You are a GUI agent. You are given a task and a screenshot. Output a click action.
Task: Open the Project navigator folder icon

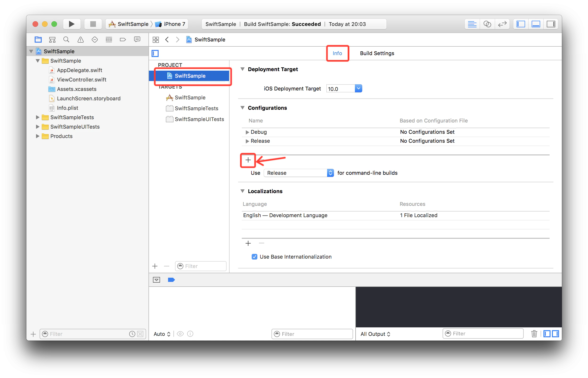click(x=38, y=40)
